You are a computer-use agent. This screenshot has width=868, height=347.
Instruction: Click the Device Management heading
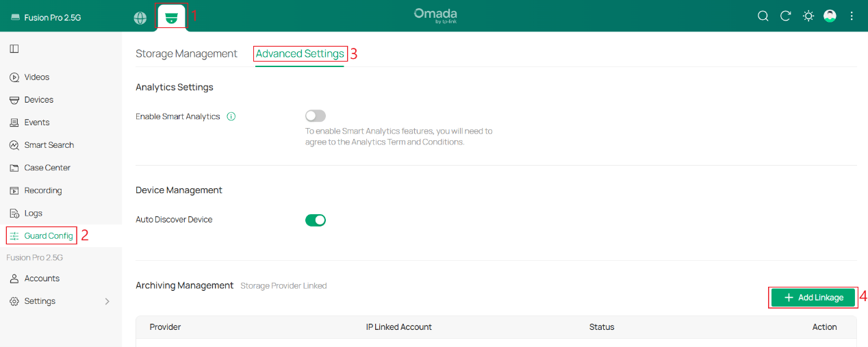coord(179,190)
